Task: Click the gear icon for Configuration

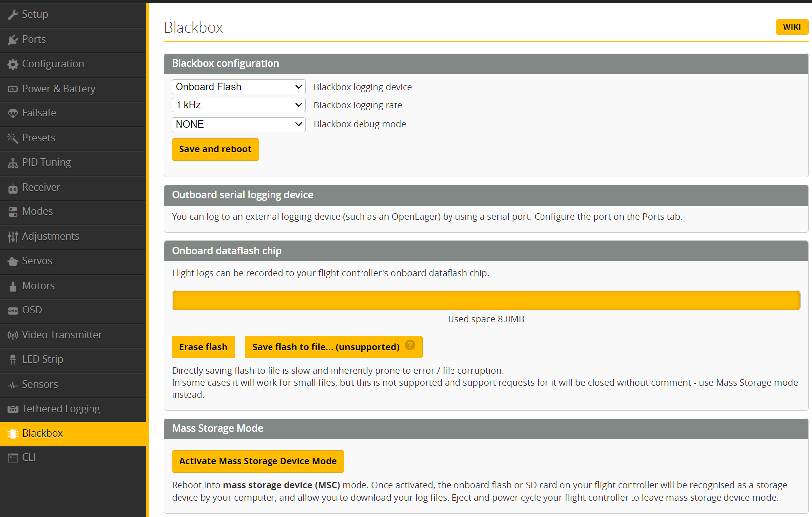Action: (x=13, y=64)
